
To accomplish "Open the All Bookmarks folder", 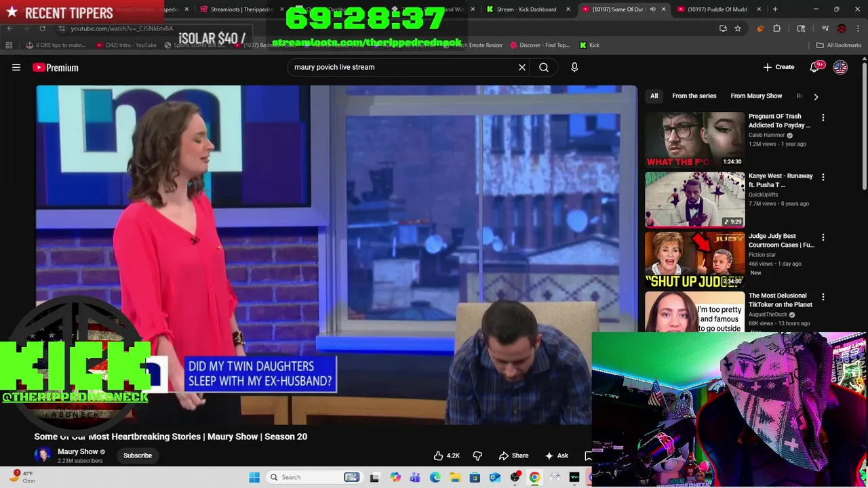I will (x=839, y=45).
